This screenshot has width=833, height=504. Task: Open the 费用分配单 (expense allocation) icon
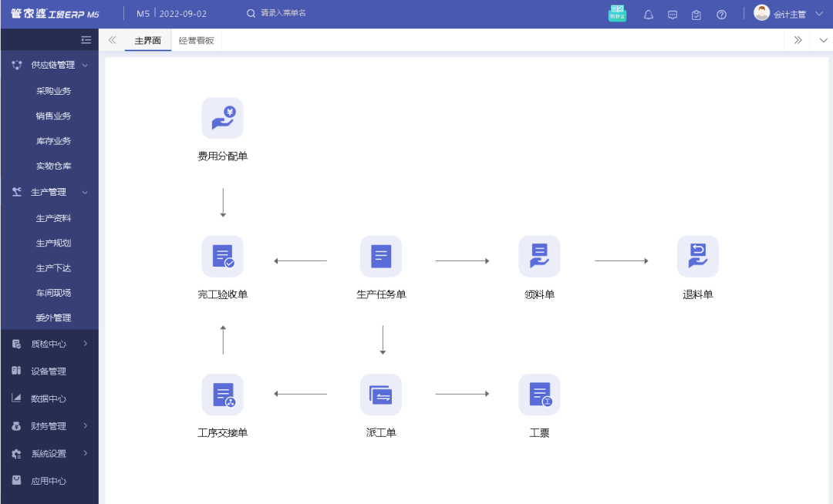click(x=222, y=117)
